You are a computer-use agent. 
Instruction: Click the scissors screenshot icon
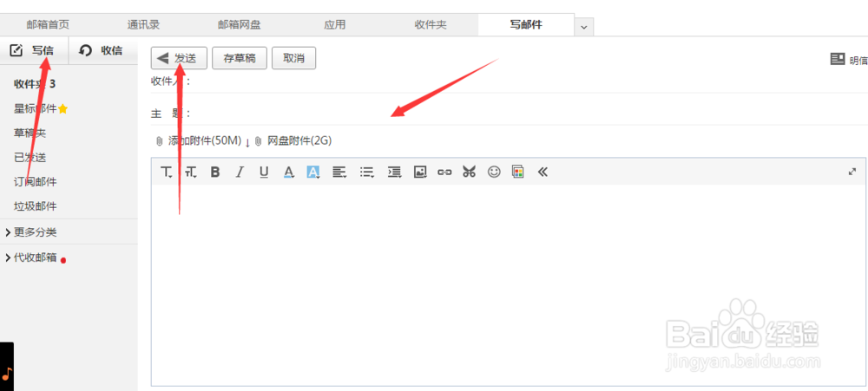coord(470,172)
